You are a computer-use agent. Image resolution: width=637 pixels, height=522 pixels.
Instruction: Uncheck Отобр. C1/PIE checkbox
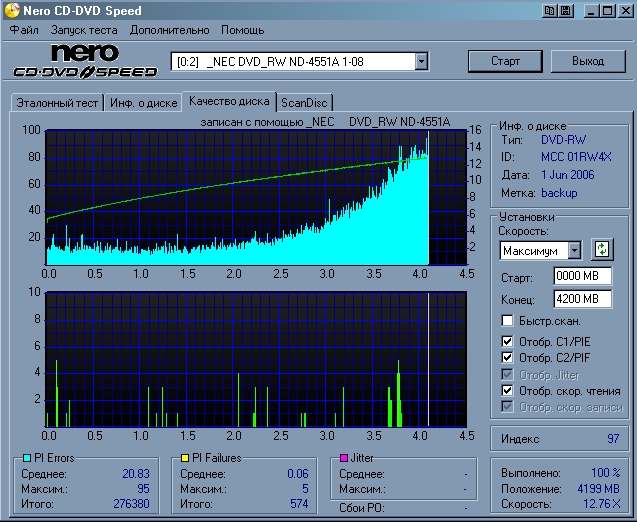click(508, 341)
